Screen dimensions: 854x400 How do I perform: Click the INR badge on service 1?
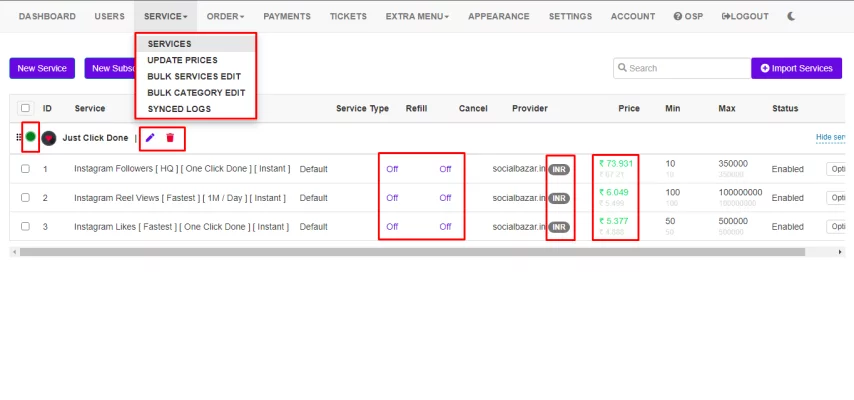tap(559, 169)
